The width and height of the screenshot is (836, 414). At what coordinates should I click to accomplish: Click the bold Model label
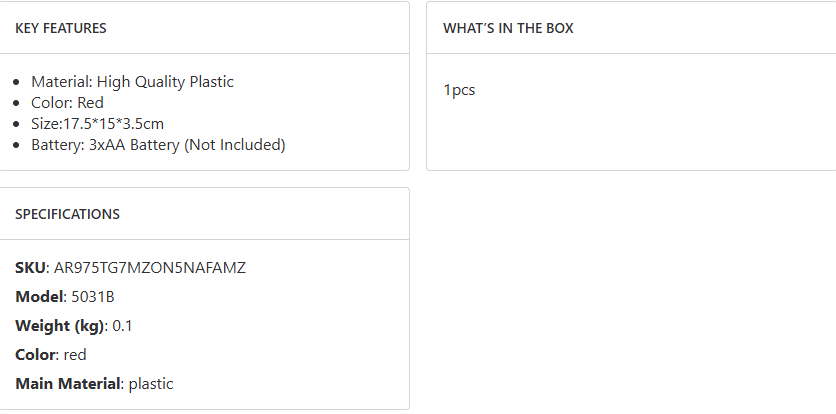click(40, 297)
